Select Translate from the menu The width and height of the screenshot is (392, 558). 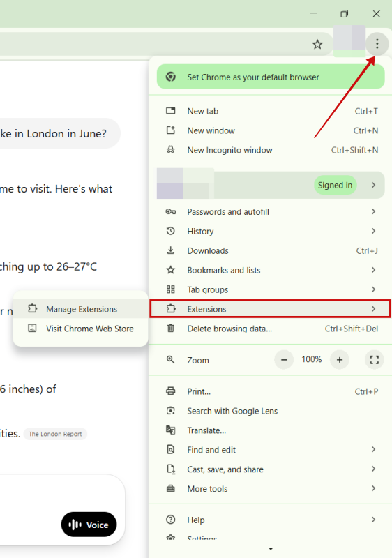point(270,430)
